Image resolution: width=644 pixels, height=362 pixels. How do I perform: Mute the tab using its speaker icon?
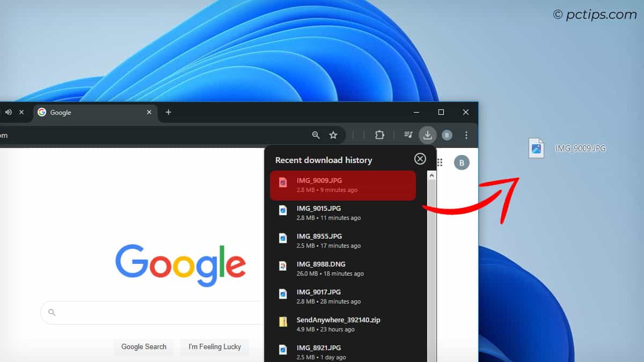8,112
